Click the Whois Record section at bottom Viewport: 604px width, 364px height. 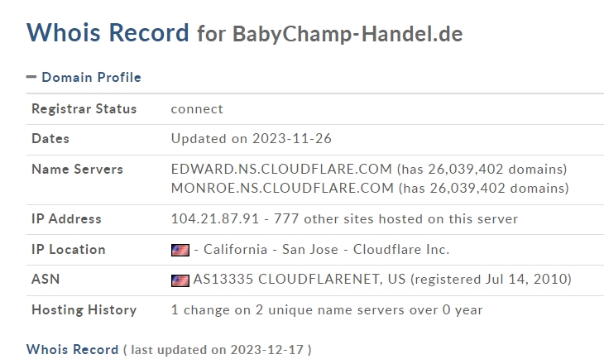[73, 349]
